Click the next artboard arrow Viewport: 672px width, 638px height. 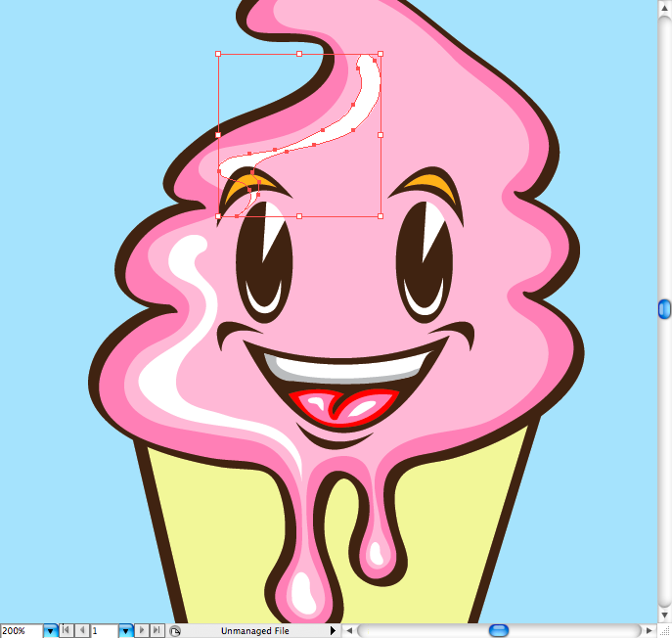coord(143,631)
